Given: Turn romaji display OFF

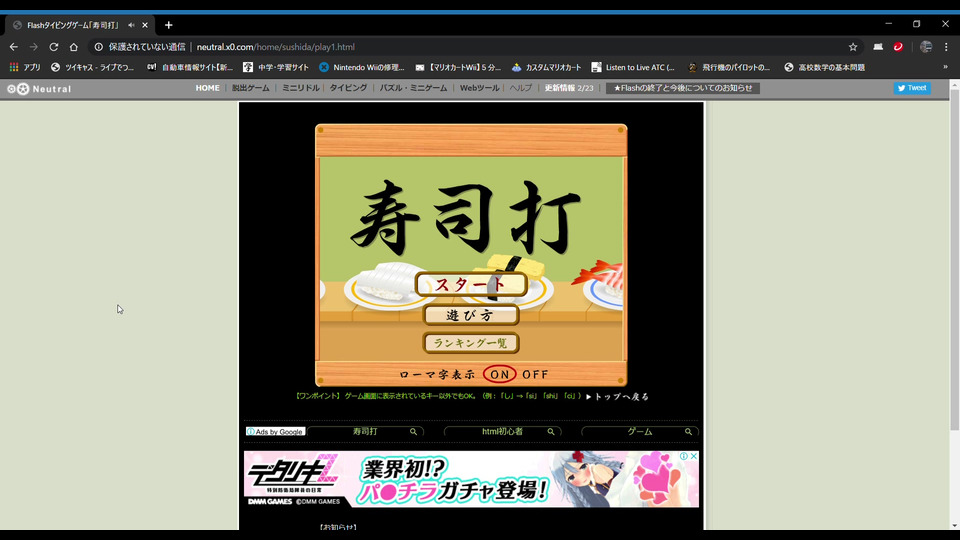Looking at the screenshot, I should tap(535, 374).
